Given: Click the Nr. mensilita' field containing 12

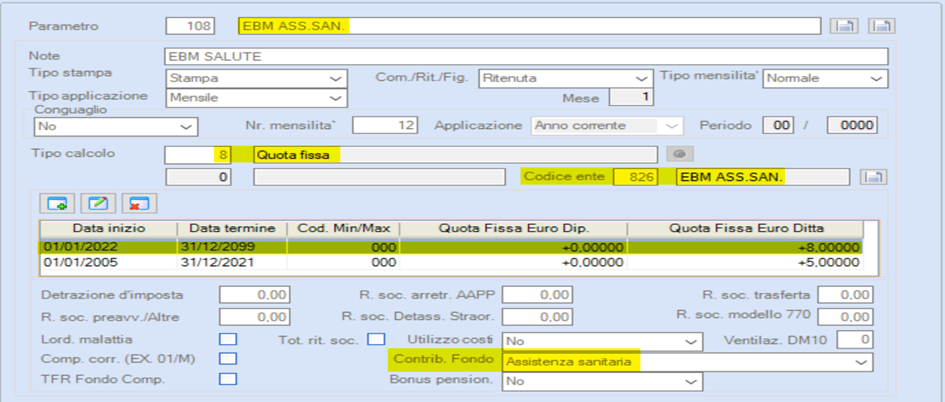Looking at the screenshot, I should [x=385, y=126].
